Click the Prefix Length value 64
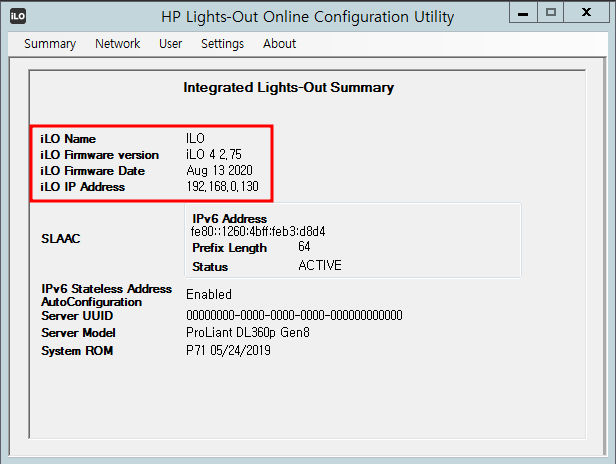The height and width of the screenshot is (464, 616). coord(304,247)
